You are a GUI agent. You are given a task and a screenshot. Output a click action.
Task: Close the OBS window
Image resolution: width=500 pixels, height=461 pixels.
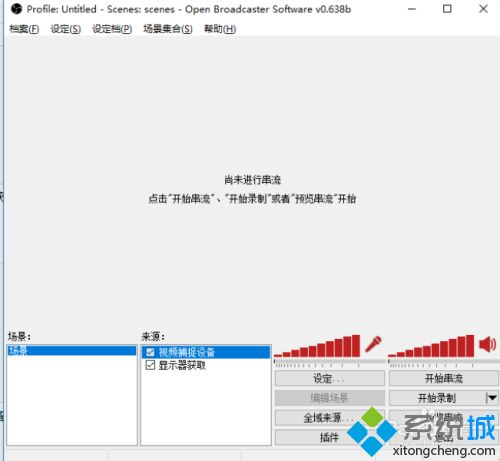coord(483,9)
